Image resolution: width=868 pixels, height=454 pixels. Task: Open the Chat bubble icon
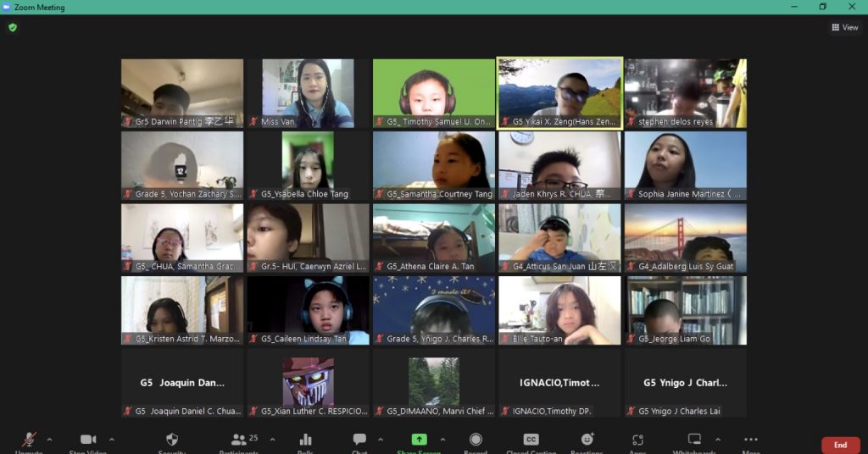(359, 440)
